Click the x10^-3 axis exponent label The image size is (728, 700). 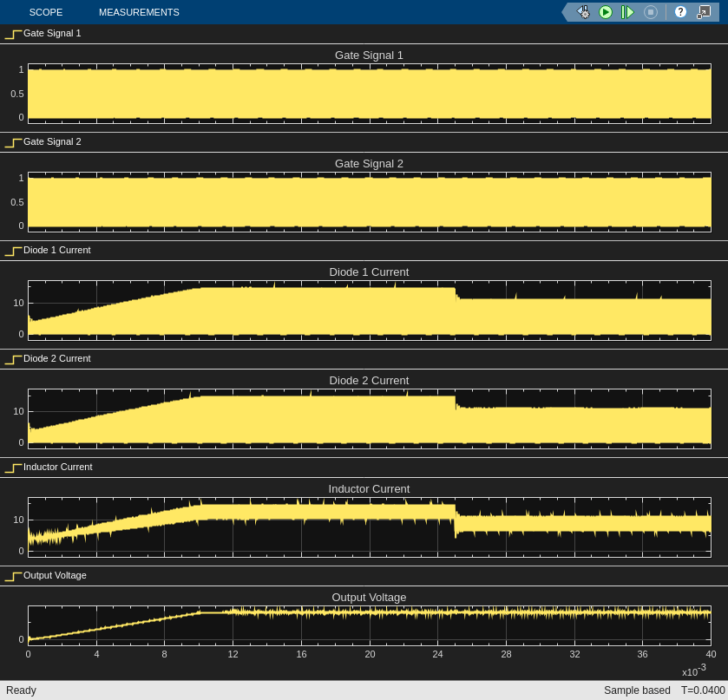(x=694, y=671)
